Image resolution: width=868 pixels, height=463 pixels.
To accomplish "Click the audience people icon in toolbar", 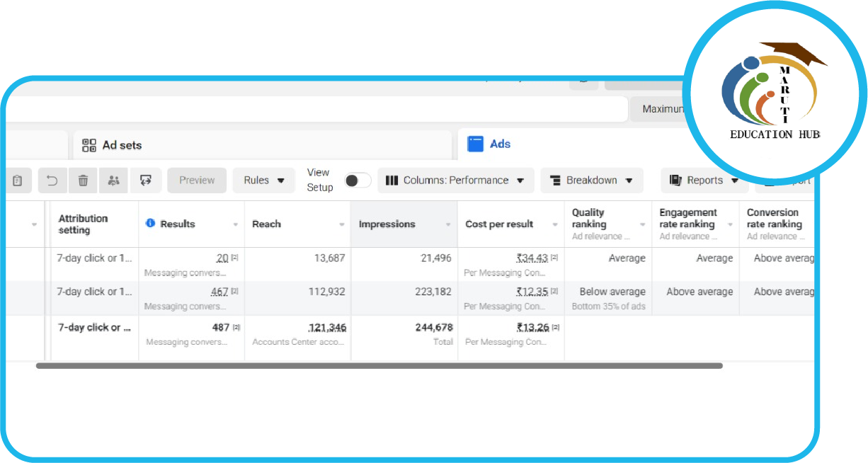I will point(113,181).
